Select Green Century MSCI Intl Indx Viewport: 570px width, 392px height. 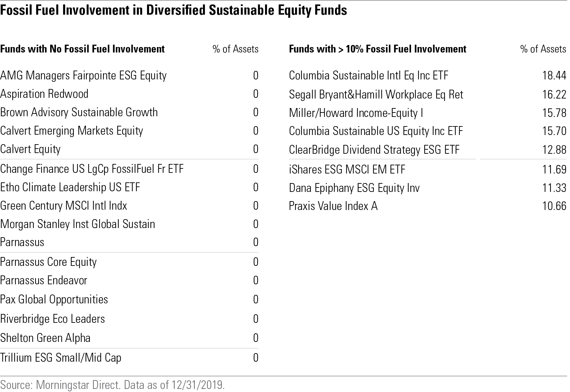point(63,206)
